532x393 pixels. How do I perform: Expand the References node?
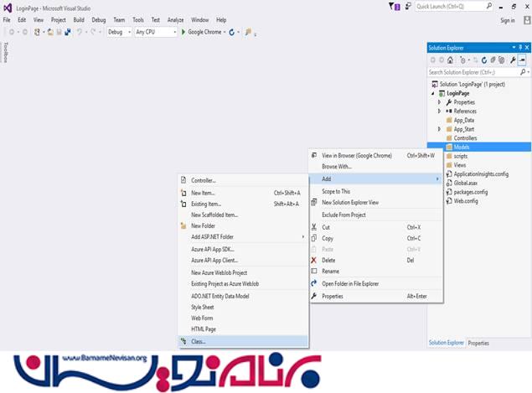[439, 111]
